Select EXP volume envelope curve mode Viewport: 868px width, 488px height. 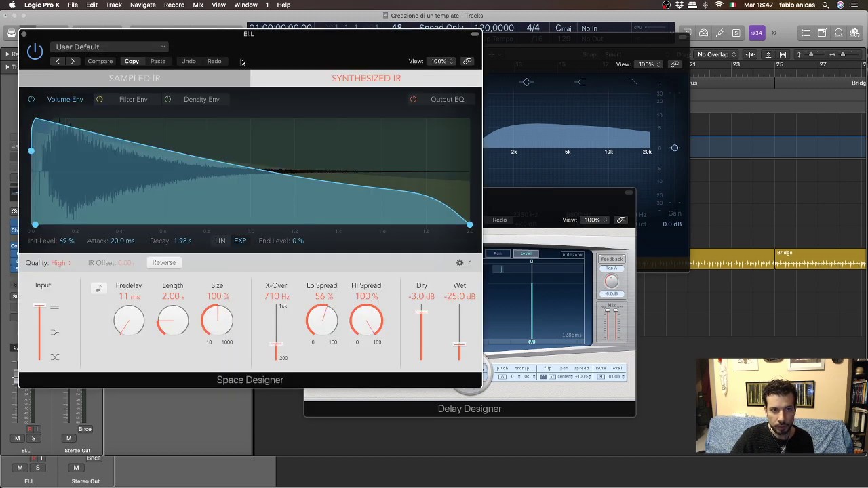(x=240, y=241)
